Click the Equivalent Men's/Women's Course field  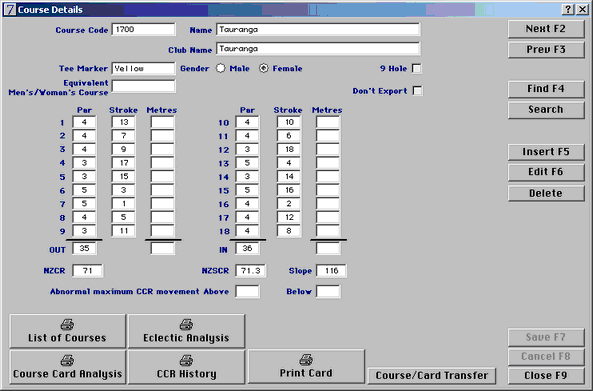(x=143, y=86)
